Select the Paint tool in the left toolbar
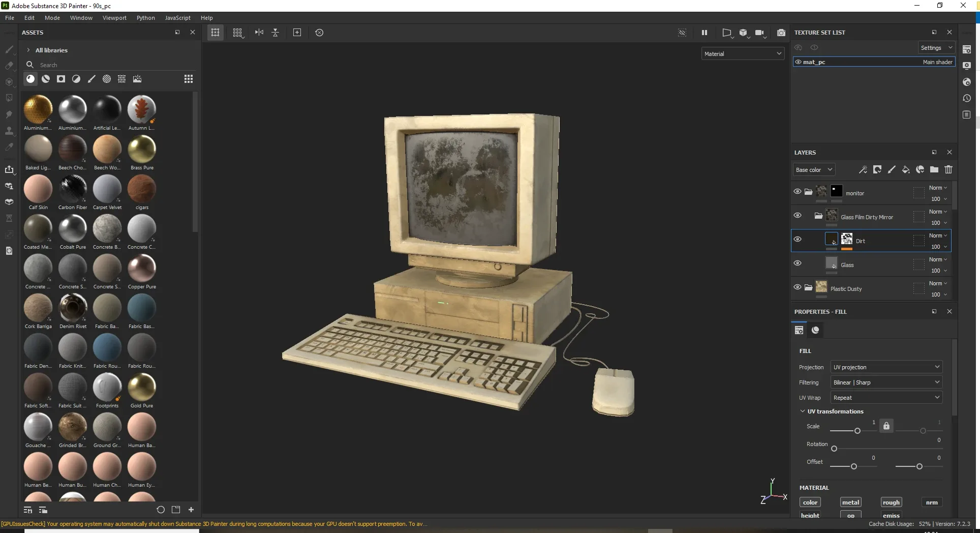The width and height of the screenshot is (980, 533). pyautogui.click(x=9, y=50)
